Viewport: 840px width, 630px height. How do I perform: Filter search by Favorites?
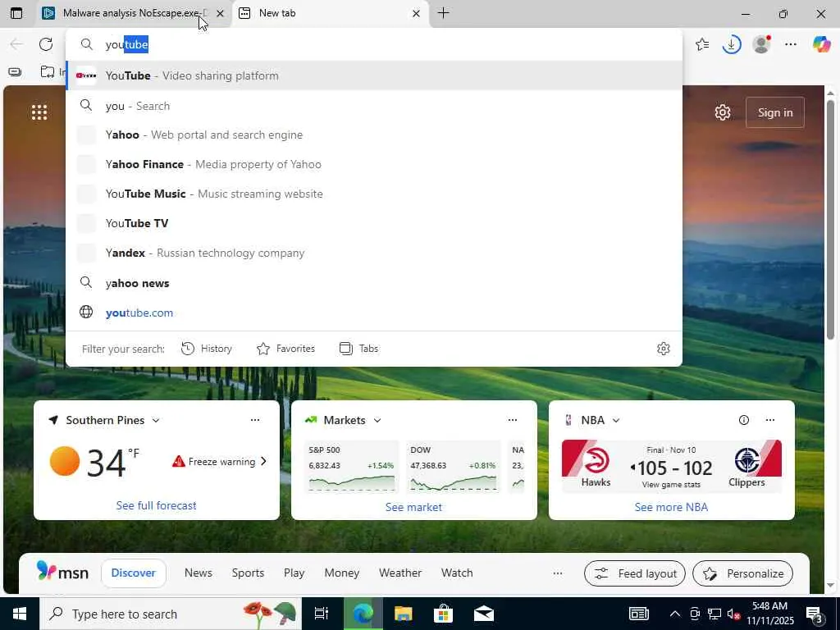285,349
